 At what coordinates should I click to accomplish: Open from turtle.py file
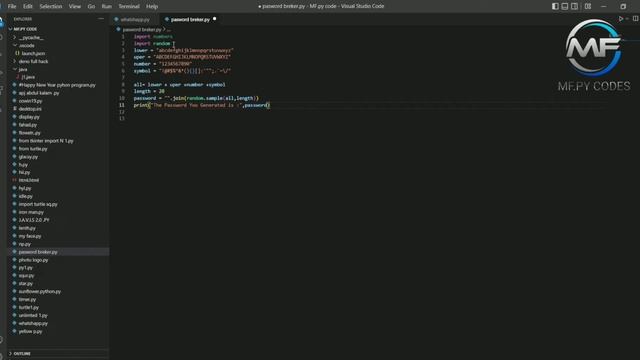point(33,149)
